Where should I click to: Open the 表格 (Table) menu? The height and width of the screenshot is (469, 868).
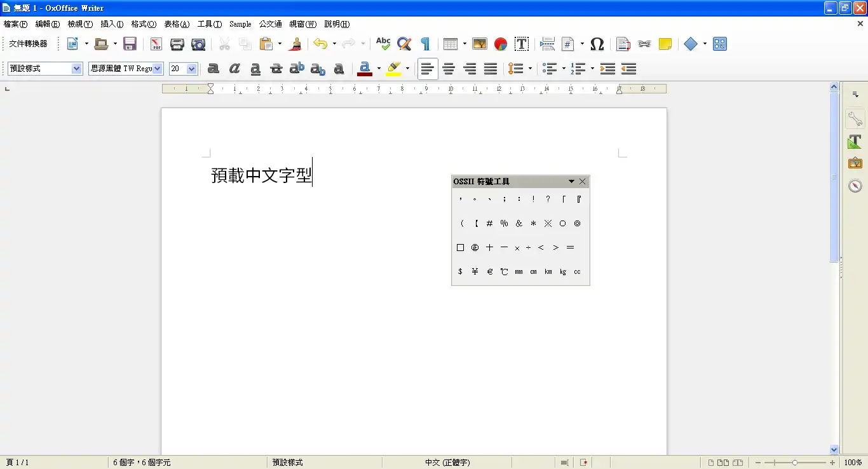(177, 24)
